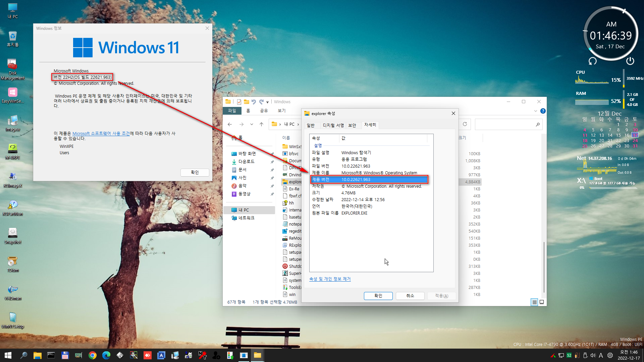Open the command prompt taskbar icon
The height and width of the screenshot is (362, 644).
pyautogui.click(x=51, y=355)
